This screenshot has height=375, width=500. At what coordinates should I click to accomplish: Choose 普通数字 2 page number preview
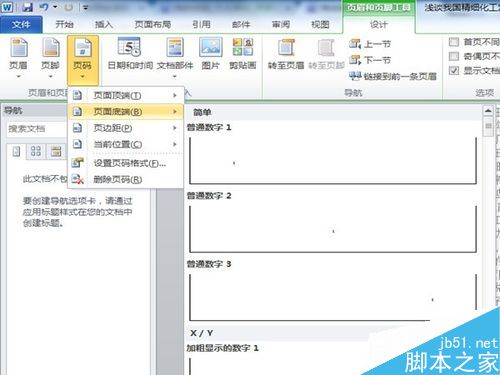coord(333,229)
